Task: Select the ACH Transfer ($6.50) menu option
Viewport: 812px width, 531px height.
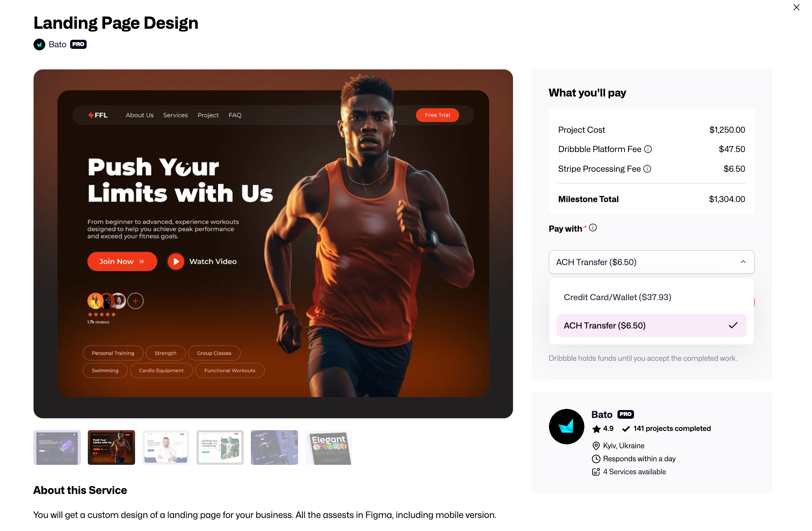Action: tap(651, 325)
